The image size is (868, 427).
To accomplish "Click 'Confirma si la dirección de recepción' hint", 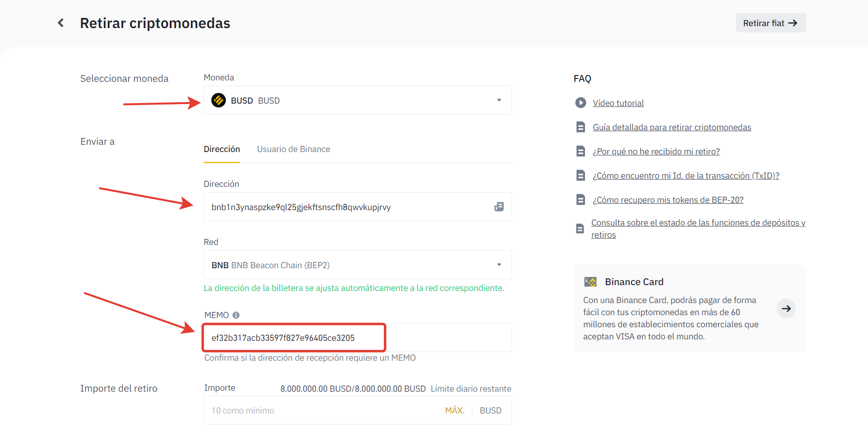I will coord(310,358).
